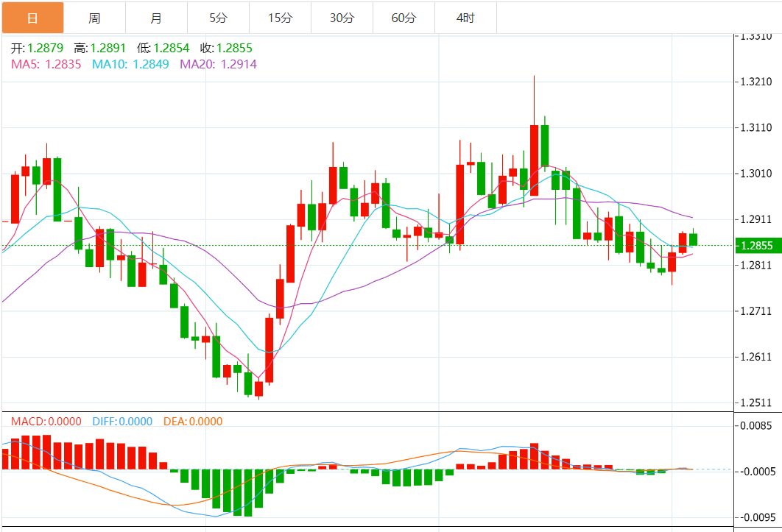Open the 15分 timeframe tab

point(281,18)
